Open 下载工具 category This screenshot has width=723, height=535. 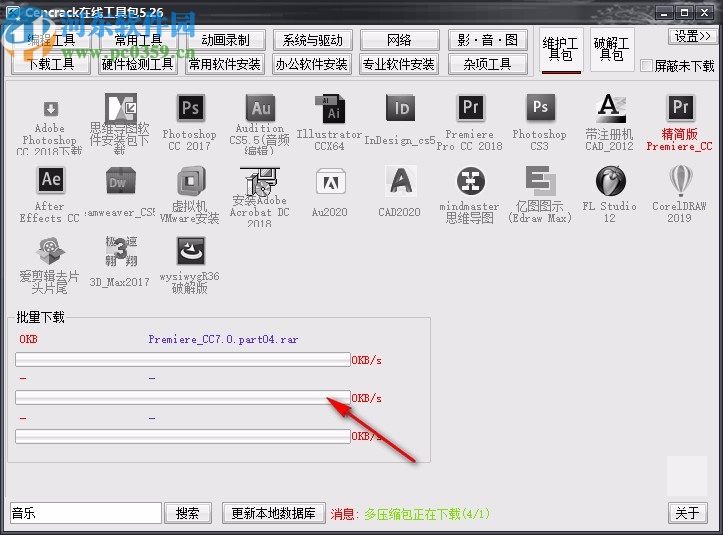(51, 64)
